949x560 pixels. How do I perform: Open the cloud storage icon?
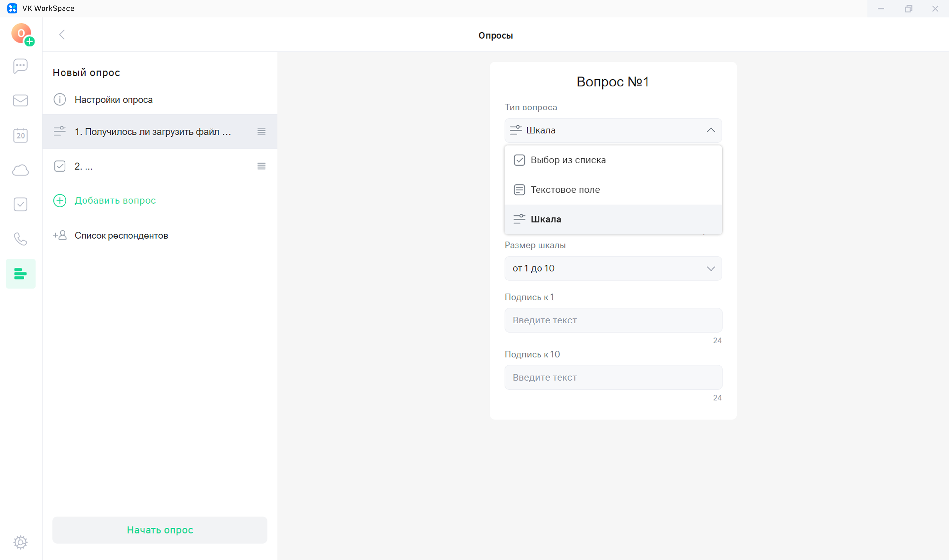tap(20, 170)
